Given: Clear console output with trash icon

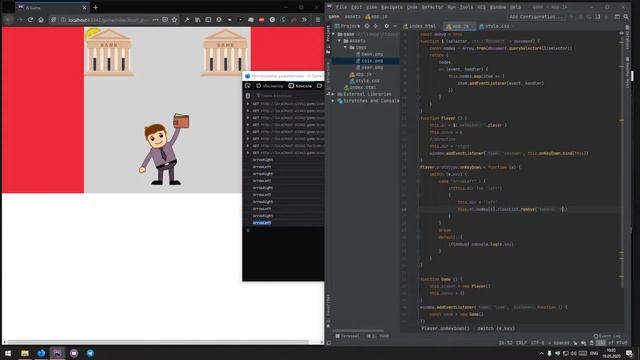Looking at the screenshot, I should point(248,96).
